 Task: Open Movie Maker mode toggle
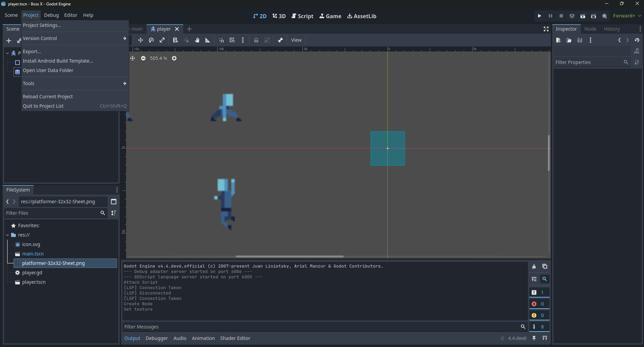(604, 16)
